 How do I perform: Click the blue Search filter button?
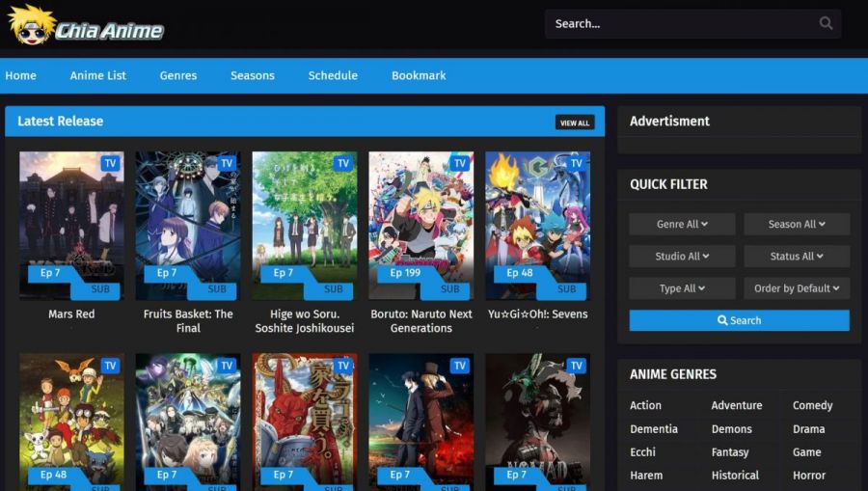739,320
